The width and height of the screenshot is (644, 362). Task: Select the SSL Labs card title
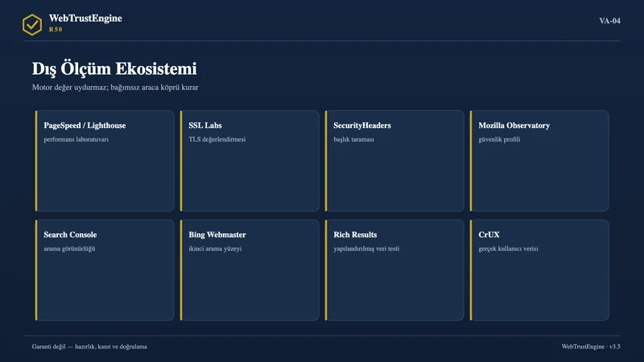click(205, 125)
